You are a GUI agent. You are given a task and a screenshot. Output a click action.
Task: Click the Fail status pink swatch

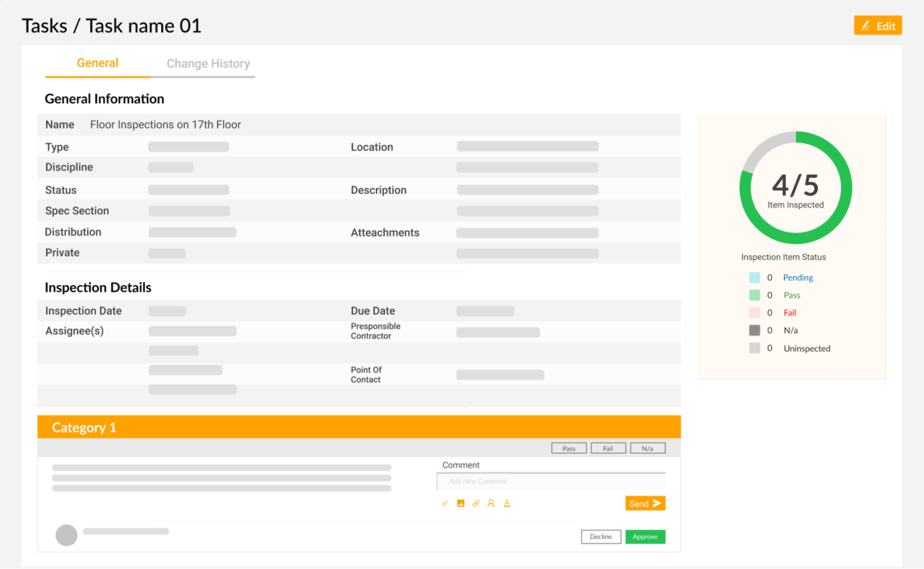tap(755, 313)
